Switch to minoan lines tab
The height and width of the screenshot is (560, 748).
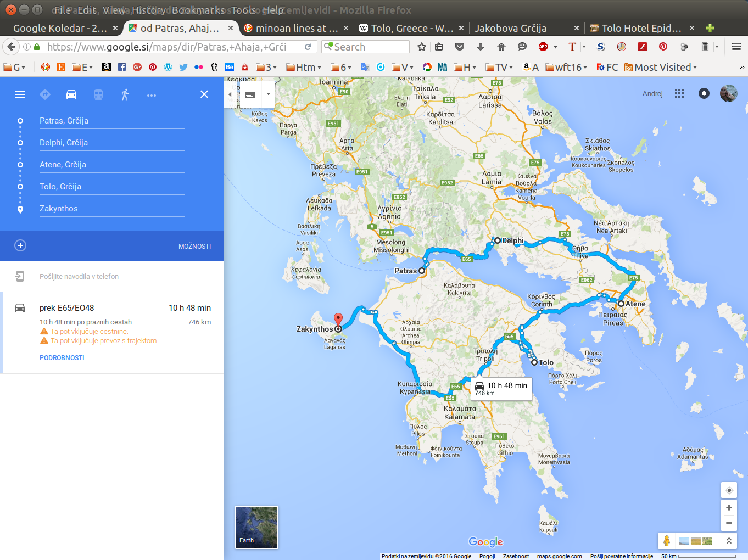click(296, 28)
